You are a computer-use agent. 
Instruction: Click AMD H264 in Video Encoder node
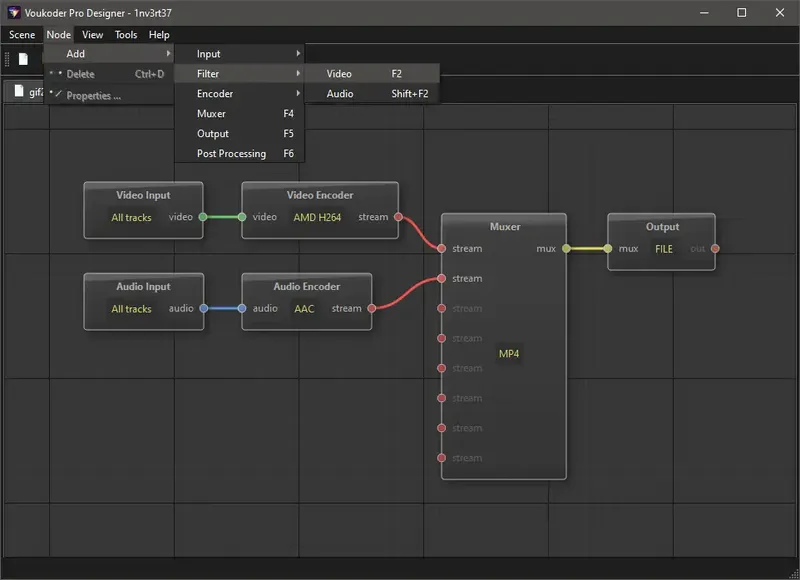pyautogui.click(x=317, y=217)
